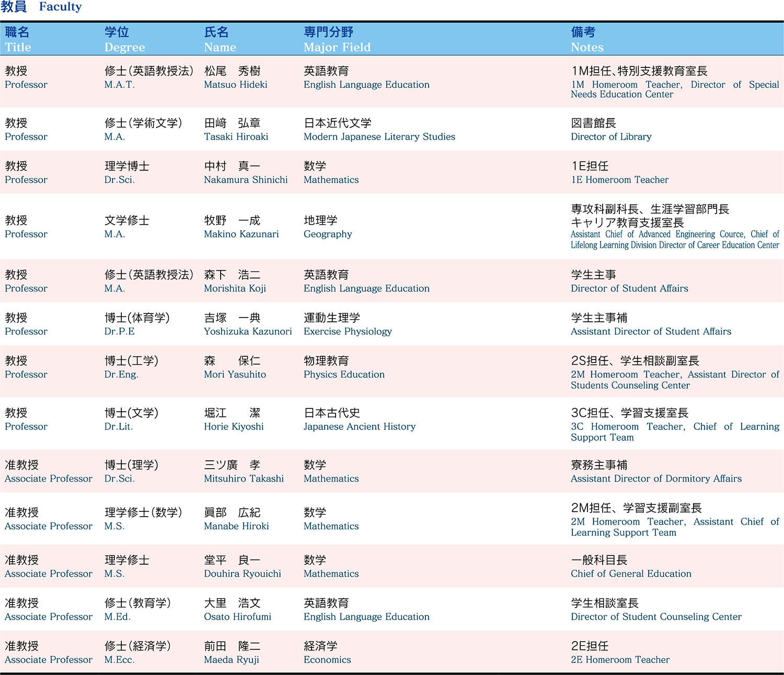
Task: Click the degree 'Dr.Eng.'
Action: point(121,375)
